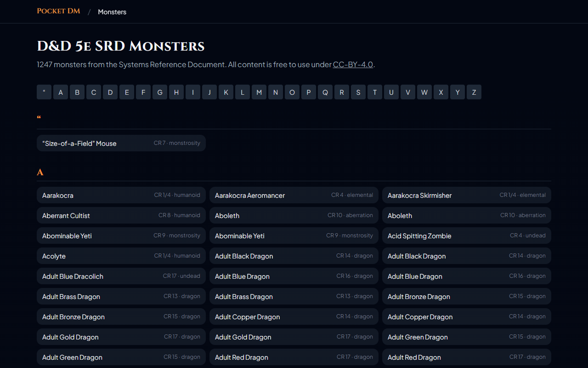Jump to letter M section
This screenshot has width=588, height=368.
pyautogui.click(x=259, y=92)
